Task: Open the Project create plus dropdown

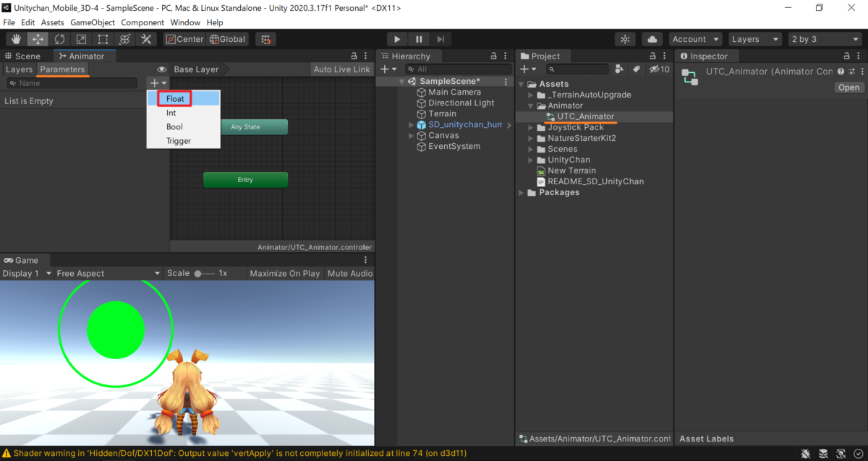Action: coord(529,69)
